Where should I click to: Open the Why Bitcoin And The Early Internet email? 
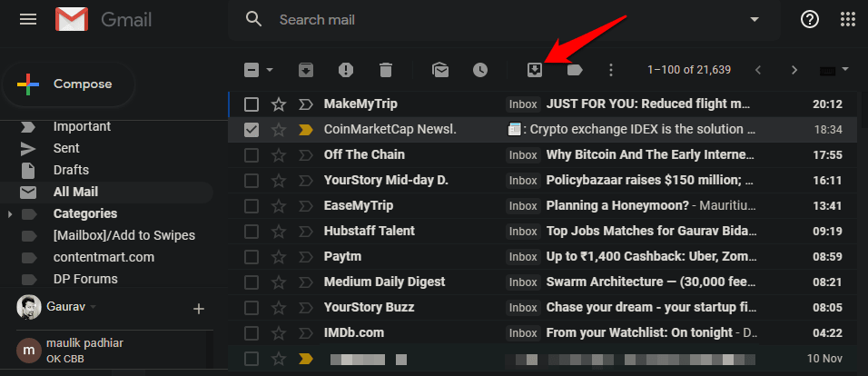coord(544,155)
